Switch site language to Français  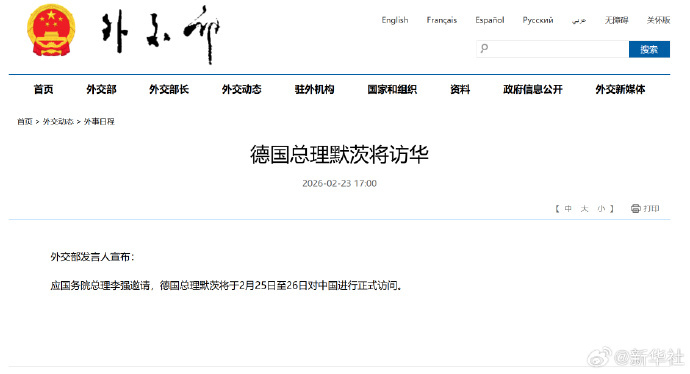(441, 20)
